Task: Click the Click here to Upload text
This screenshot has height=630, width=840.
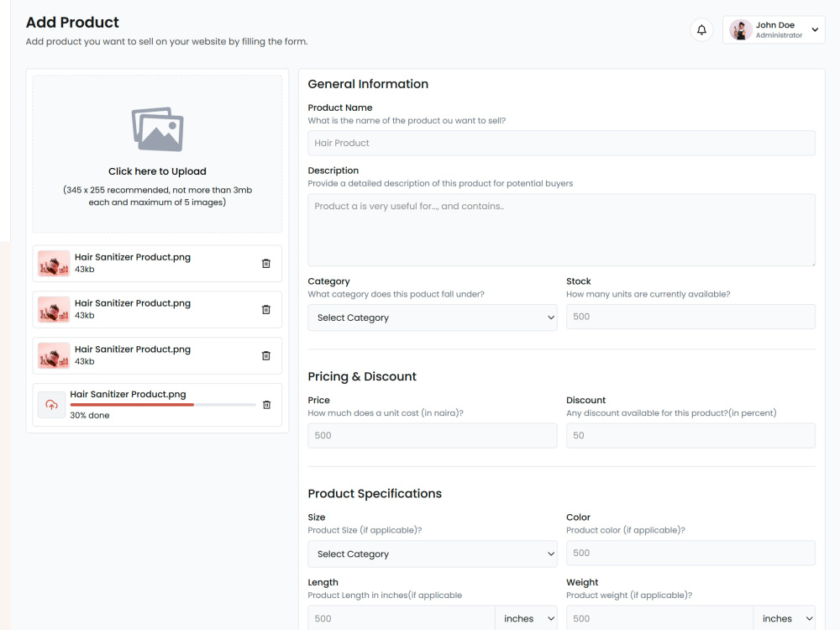Action: (x=158, y=171)
